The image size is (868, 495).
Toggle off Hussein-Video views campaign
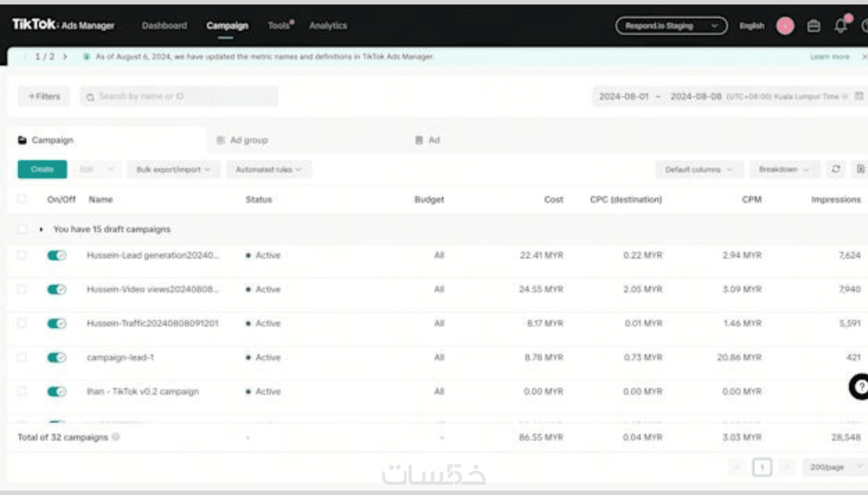[x=57, y=289]
